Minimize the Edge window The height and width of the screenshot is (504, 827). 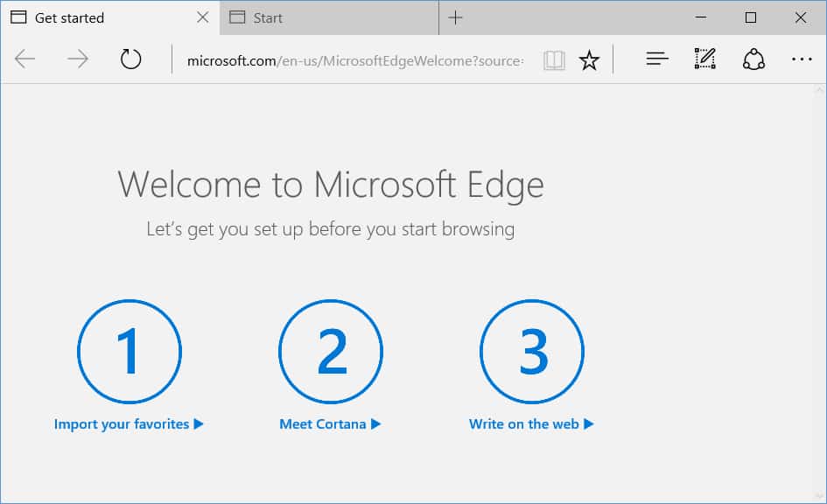(x=701, y=17)
